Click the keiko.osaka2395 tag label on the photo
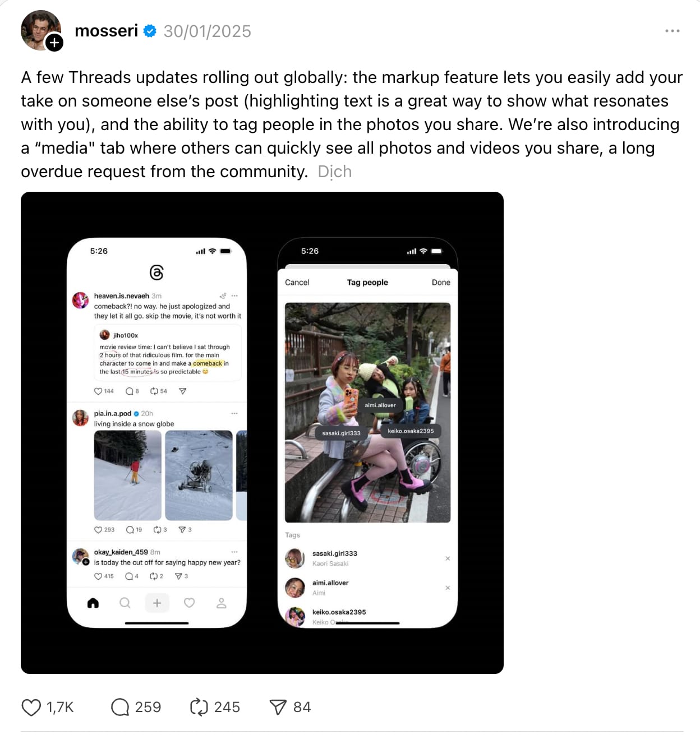The image size is (700, 739). point(411,431)
